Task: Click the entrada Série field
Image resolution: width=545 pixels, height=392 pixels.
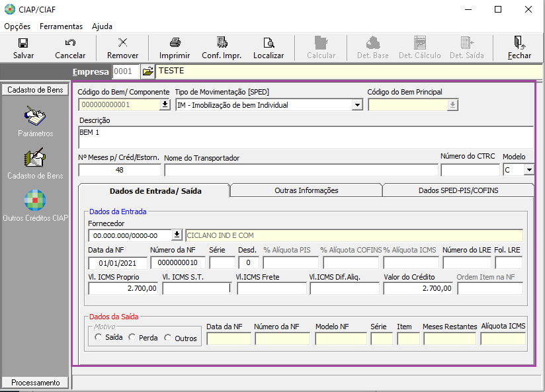Action: 222,262
